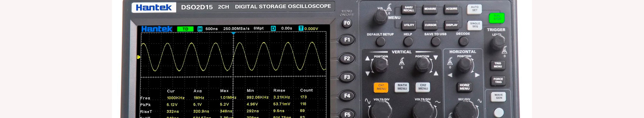Push the F1 softkey

coord(347,40)
